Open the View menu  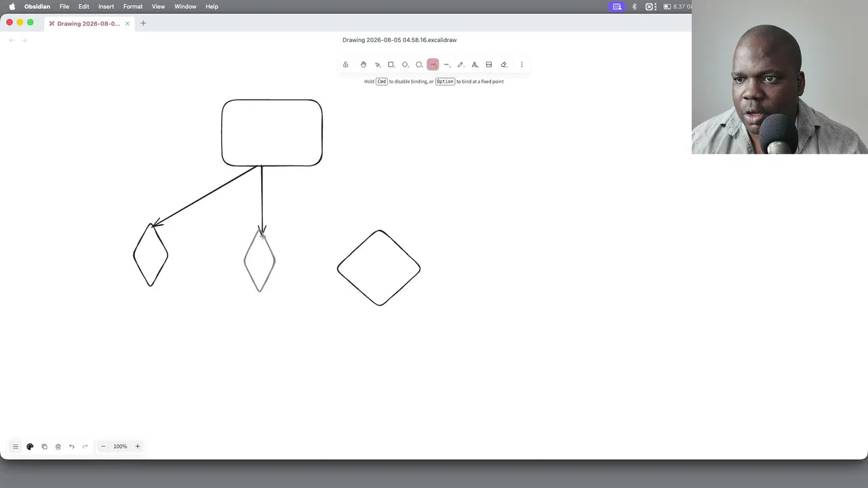(x=158, y=6)
